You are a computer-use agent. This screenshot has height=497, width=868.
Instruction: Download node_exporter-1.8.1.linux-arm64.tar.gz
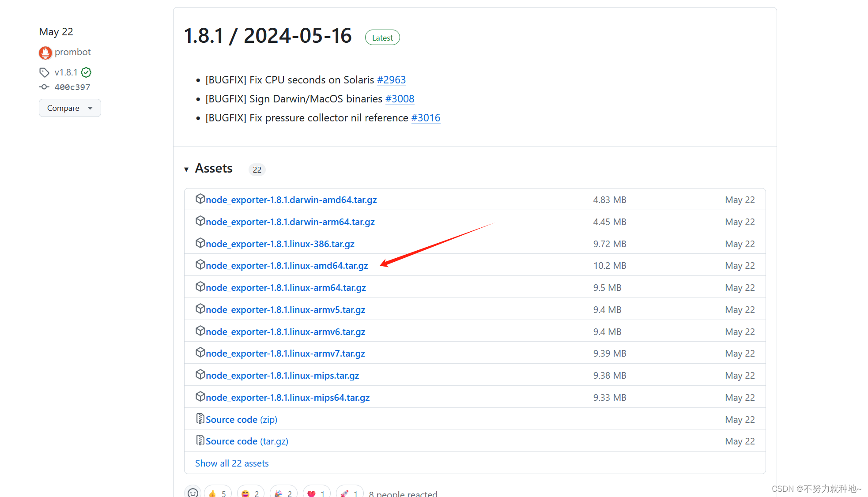point(286,288)
